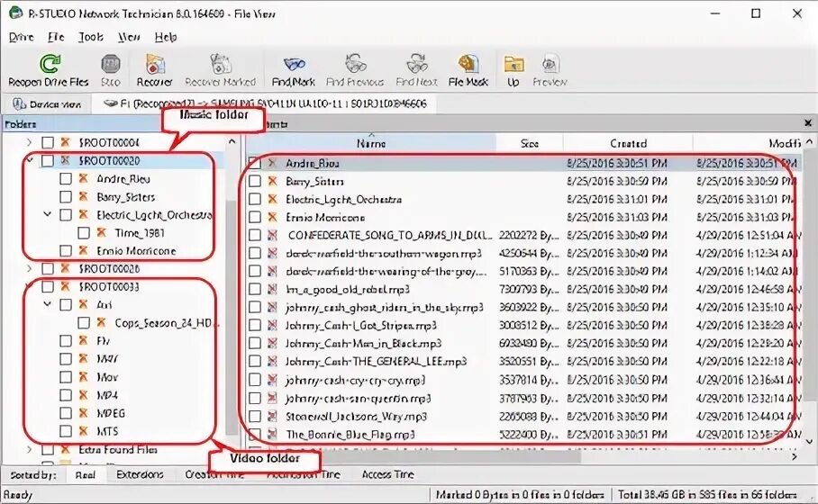Select the Extensions sorting tab
Image resolution: width=818 pixels, height=504 pixels.
pyautogui.click(x=140, y=474)
